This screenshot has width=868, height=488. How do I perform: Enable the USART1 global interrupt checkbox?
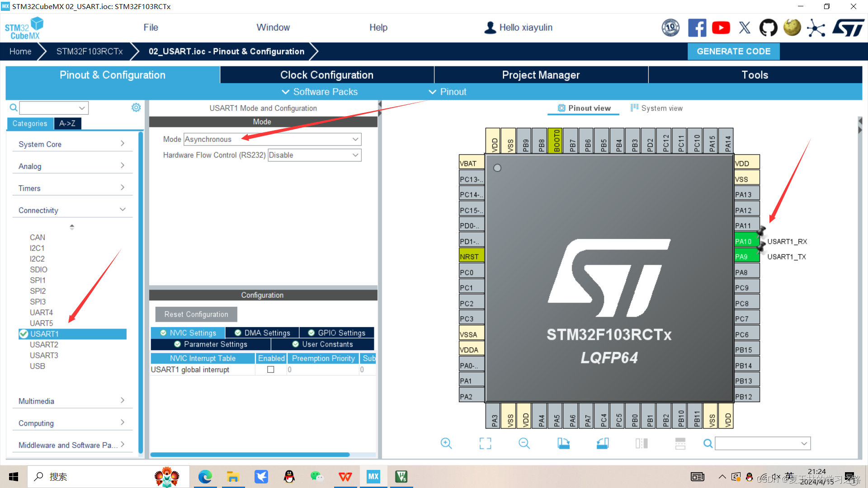(x=271, y=370)
